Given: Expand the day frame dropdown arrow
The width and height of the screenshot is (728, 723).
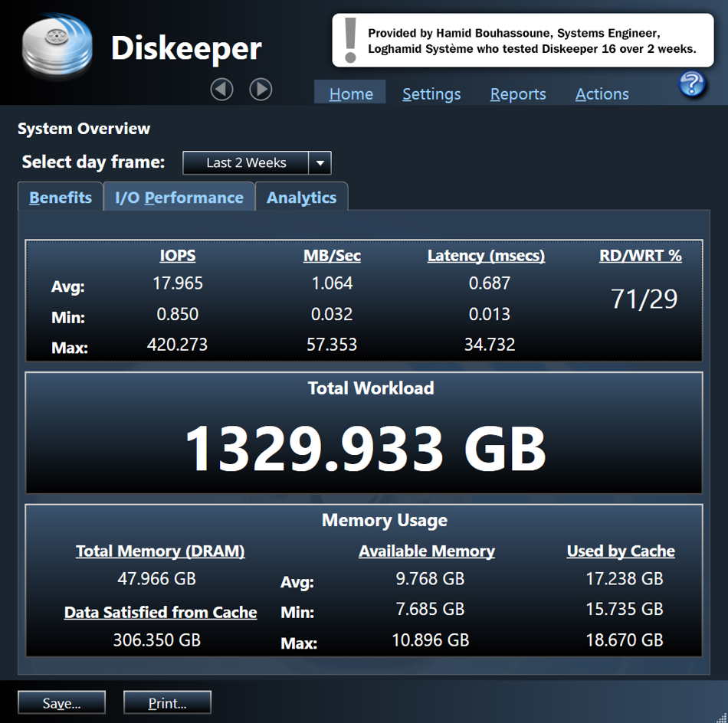Looking at the screenshot, I should point(320,162).
